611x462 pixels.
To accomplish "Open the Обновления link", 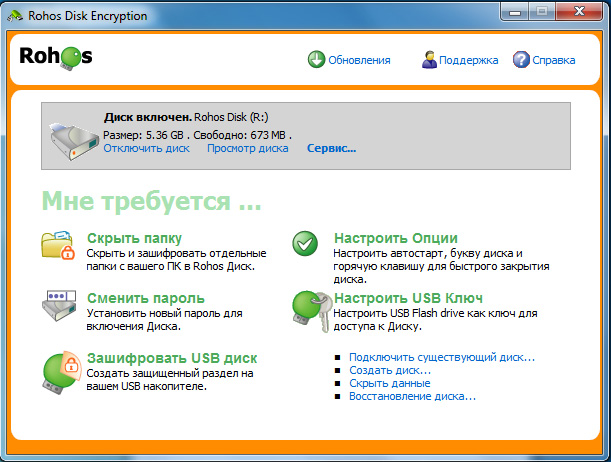I will 359,60.
